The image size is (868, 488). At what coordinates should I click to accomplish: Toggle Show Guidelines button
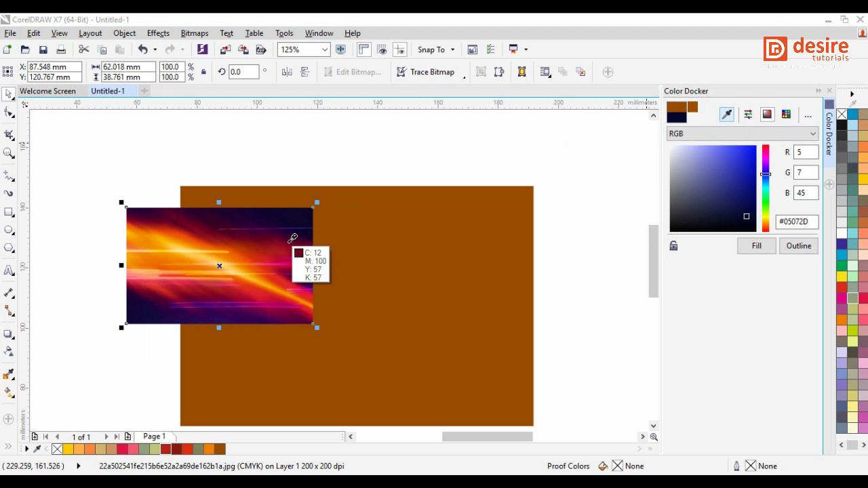[399, 49]
